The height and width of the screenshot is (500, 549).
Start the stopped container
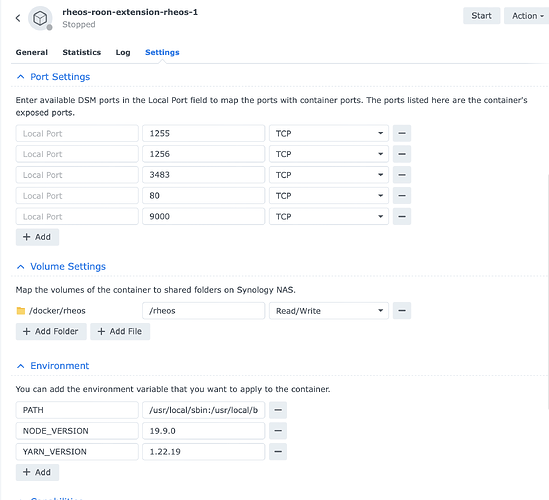point(481,16)
